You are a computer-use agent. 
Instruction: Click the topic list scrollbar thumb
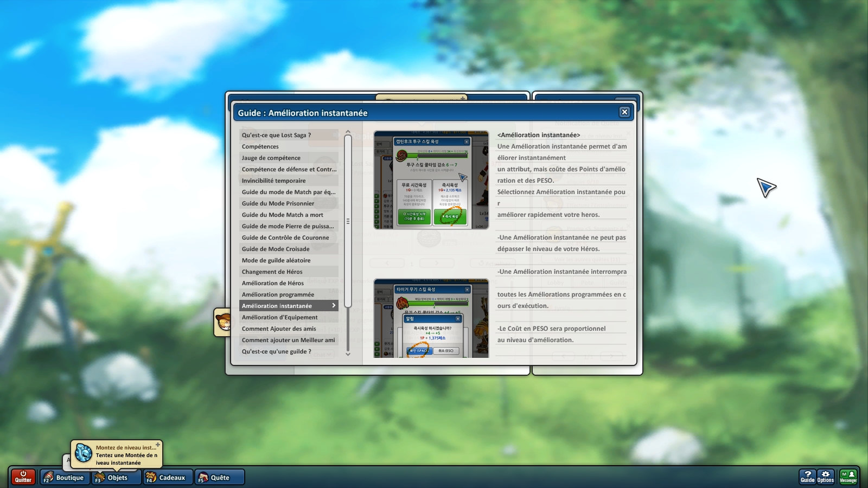pos(348,221)
